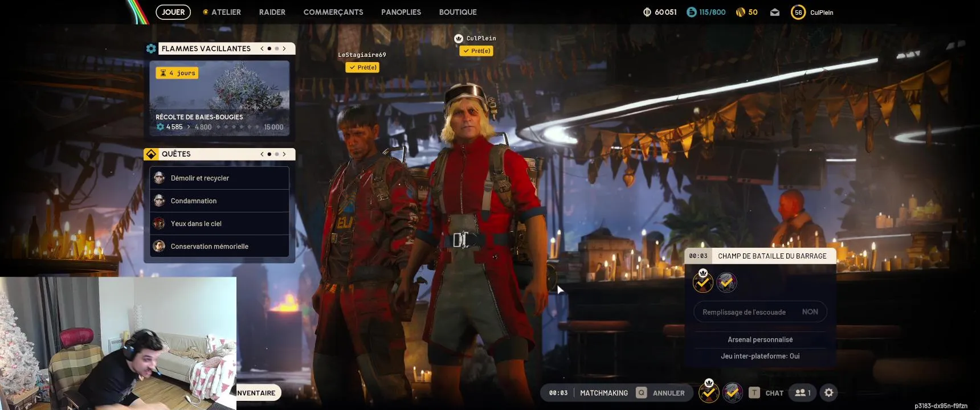Open the JOUER tab
The height and width of the screenshot is (410, 980).
click(173, 12)
